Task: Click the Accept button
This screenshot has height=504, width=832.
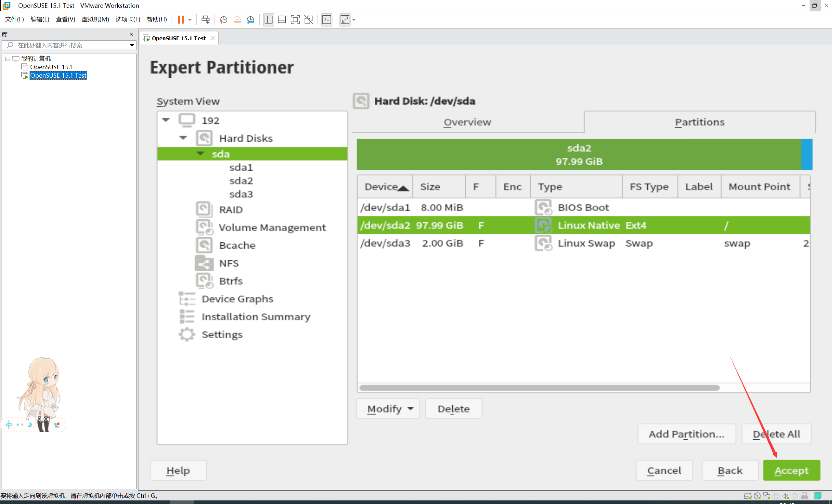Action: (x=791, y=470)
